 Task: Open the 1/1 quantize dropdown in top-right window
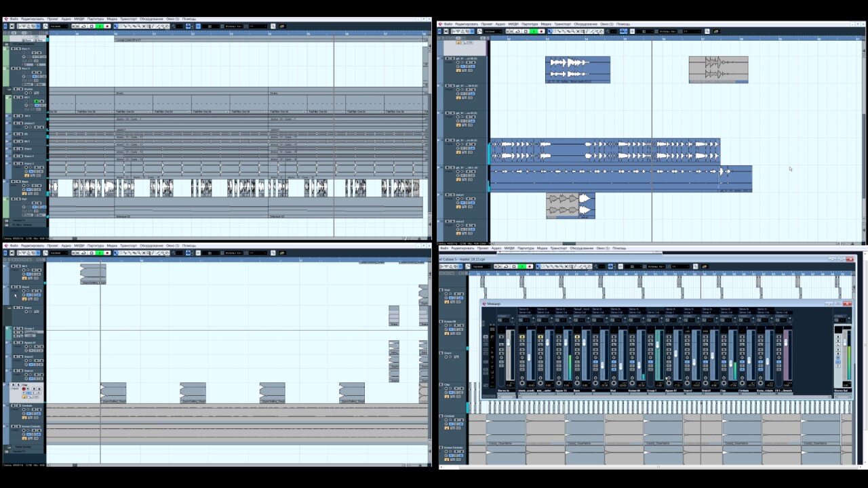pos(692,31)
